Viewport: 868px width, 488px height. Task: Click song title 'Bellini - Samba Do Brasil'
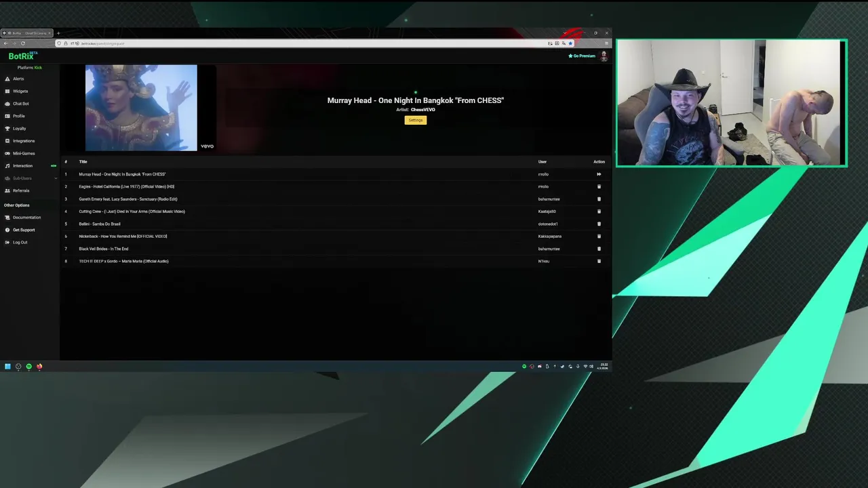(x=100, y=224)
